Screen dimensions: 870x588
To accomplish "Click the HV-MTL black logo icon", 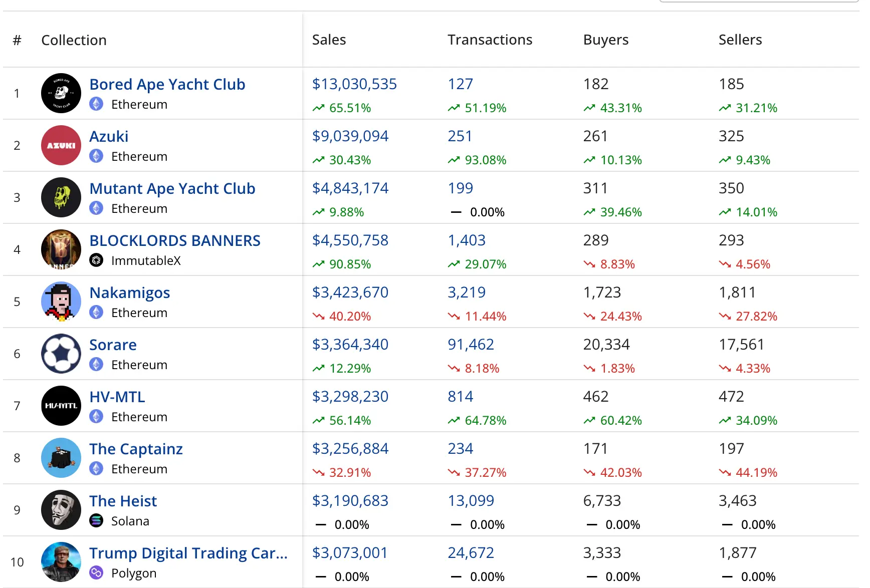I will [x=61, y=406].
